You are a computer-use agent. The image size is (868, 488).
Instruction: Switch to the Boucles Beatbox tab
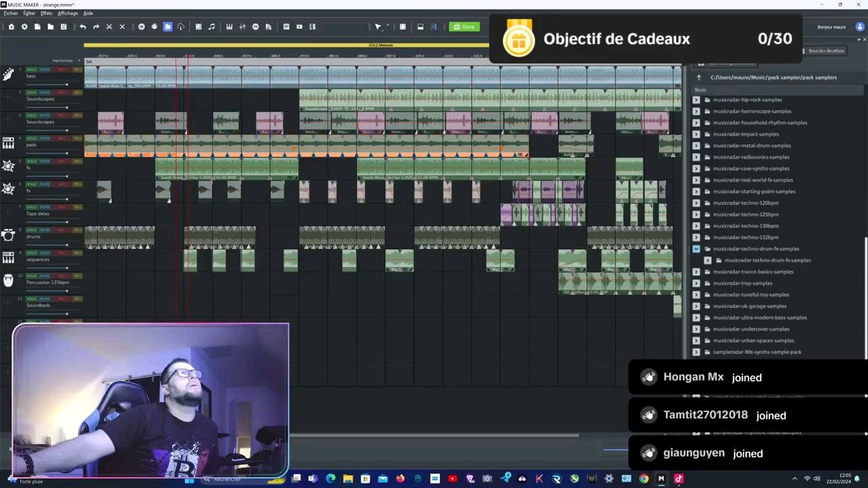click(x=826, y=51)
